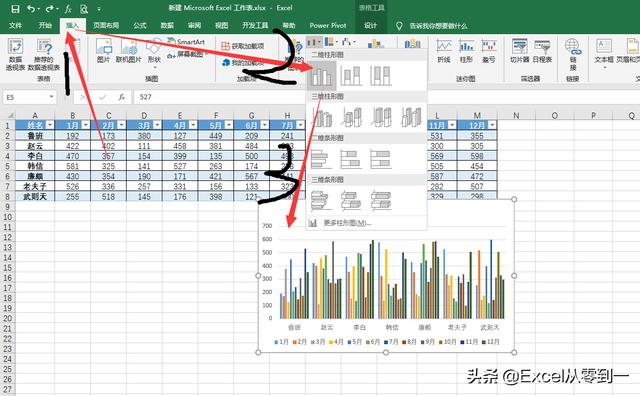The height and width of the screenshot is (396, 640).
Task: Open the 2月 column filter dropdown
Action: 121,125
